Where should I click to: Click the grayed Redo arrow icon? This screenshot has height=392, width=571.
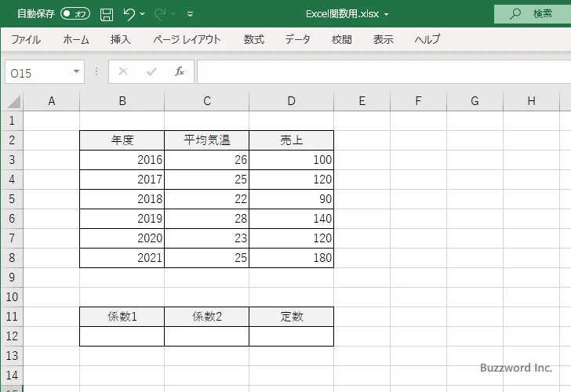point(160,14)
